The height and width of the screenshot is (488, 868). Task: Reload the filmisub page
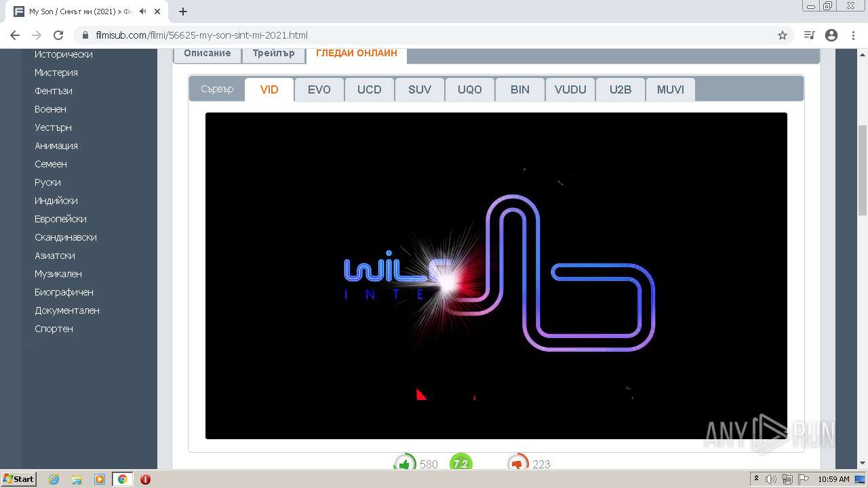pos(58,35)
